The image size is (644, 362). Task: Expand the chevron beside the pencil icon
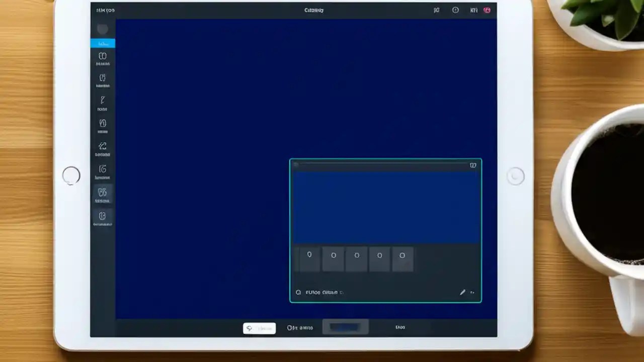[472, 292]
